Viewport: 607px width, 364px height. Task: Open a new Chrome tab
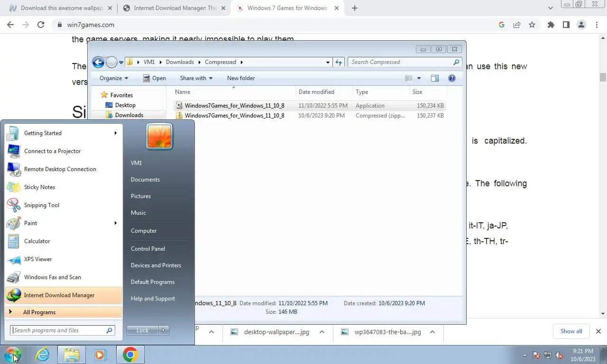point(355,8)
